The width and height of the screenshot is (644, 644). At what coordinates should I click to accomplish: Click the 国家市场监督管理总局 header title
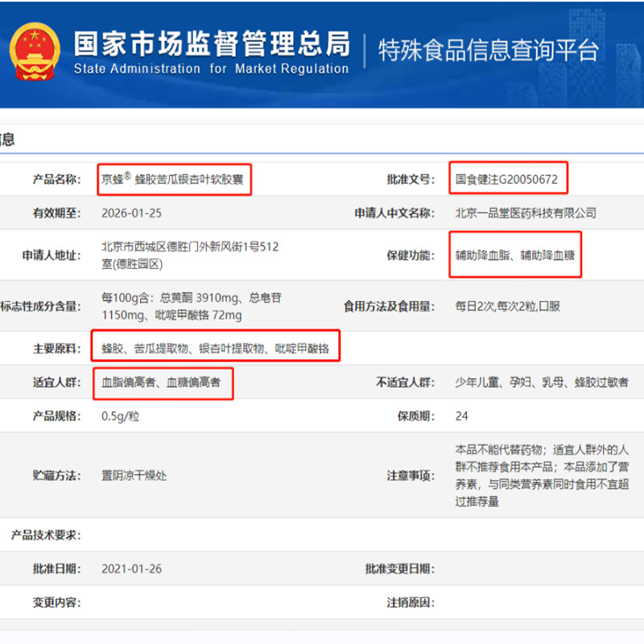coord(212,43)
